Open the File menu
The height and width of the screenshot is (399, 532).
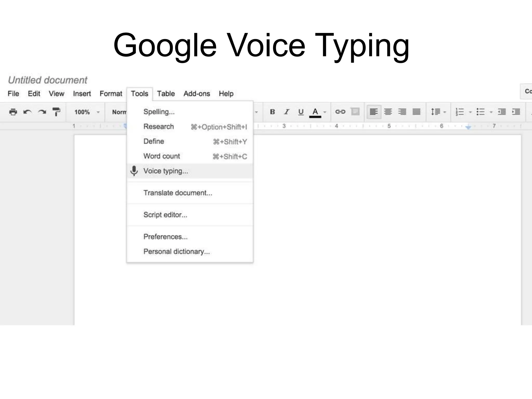(13, 94)
